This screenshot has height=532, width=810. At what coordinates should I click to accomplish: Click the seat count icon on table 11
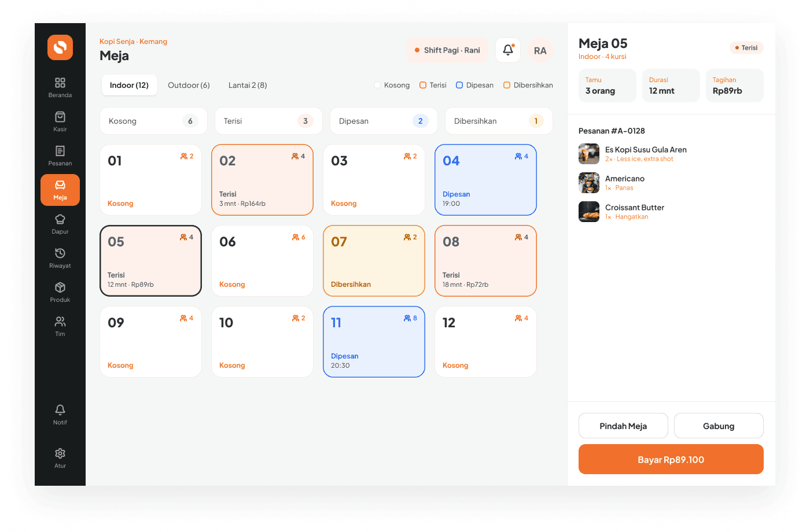(407, 318)
